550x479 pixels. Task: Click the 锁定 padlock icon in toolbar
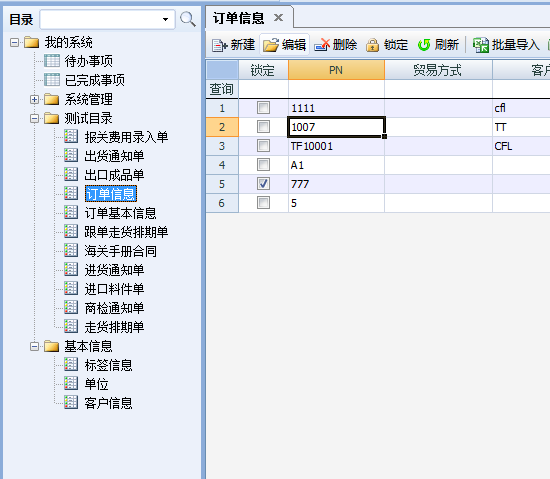pos(373,45)
